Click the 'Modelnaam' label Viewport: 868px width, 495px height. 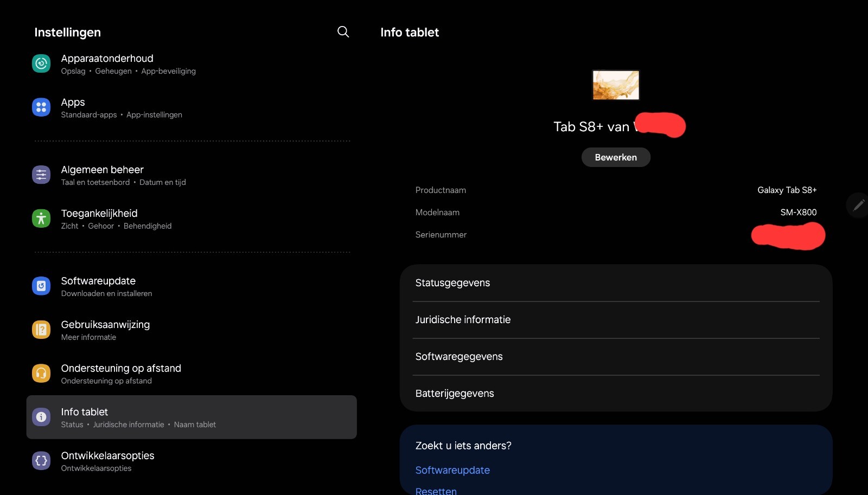coord(437,213)
